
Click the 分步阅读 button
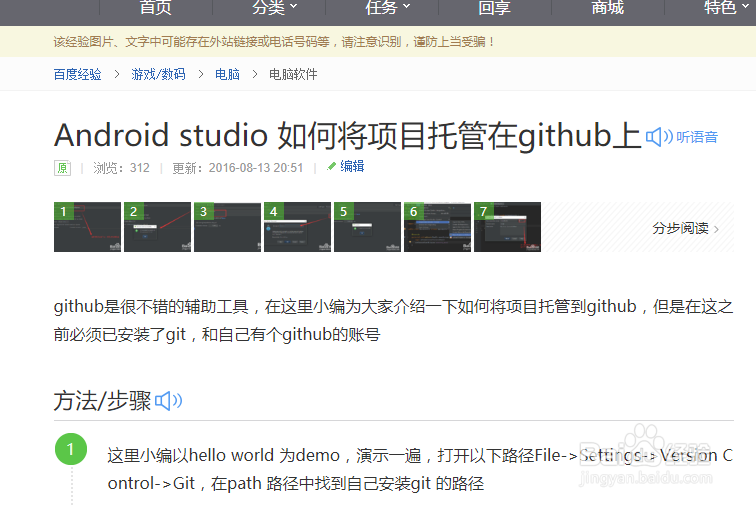[x=685, y=228]
